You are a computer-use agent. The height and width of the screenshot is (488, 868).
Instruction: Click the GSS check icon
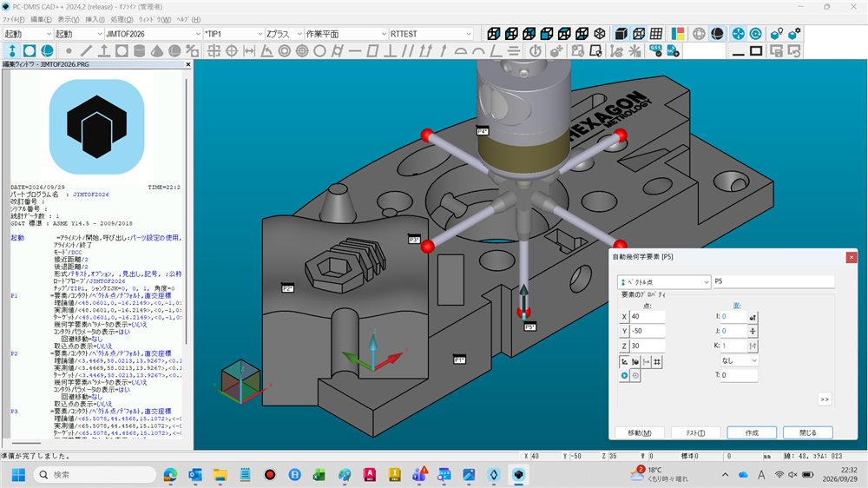655,51
